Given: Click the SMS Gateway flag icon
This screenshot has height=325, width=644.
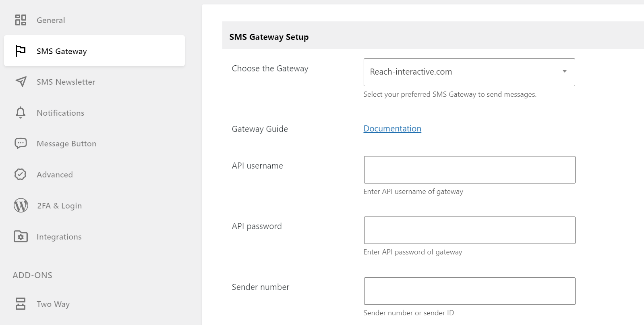Looking at the screenshot, I should point(21,51).
